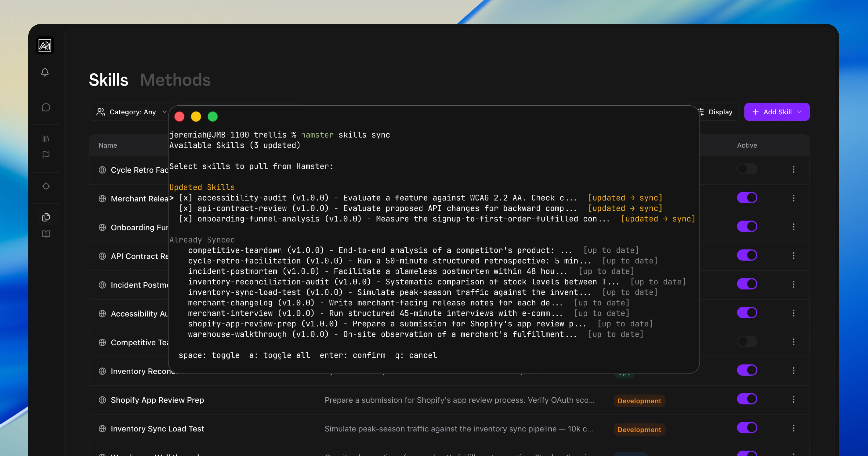Open the Category: Any dropdown
Viewport: 868px width, 456px height.
click(x=131, y=112)
